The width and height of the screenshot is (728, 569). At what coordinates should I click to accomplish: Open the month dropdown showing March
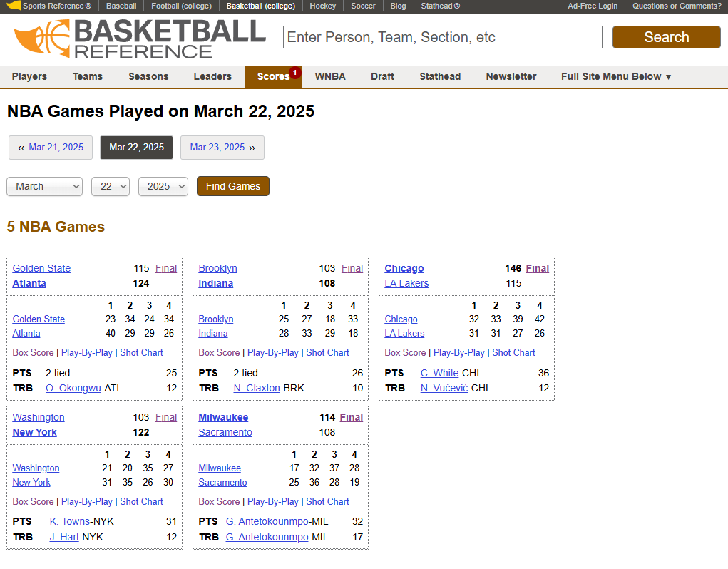(45, 186)
